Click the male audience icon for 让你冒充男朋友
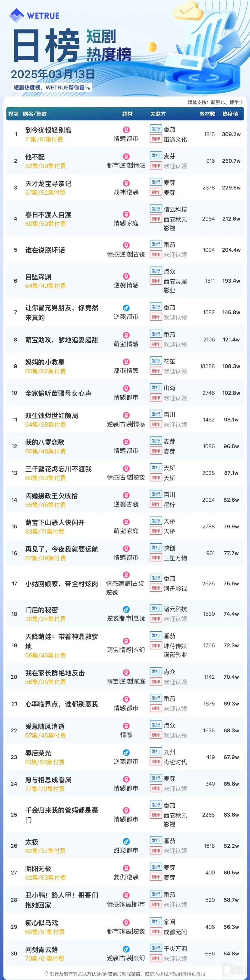This screenshot has width=250, height=980. click(x=126, y=308)
